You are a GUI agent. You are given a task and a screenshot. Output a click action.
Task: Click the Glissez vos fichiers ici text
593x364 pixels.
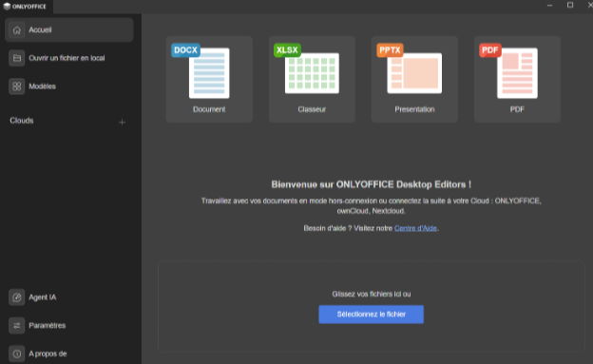click(372, 294)
